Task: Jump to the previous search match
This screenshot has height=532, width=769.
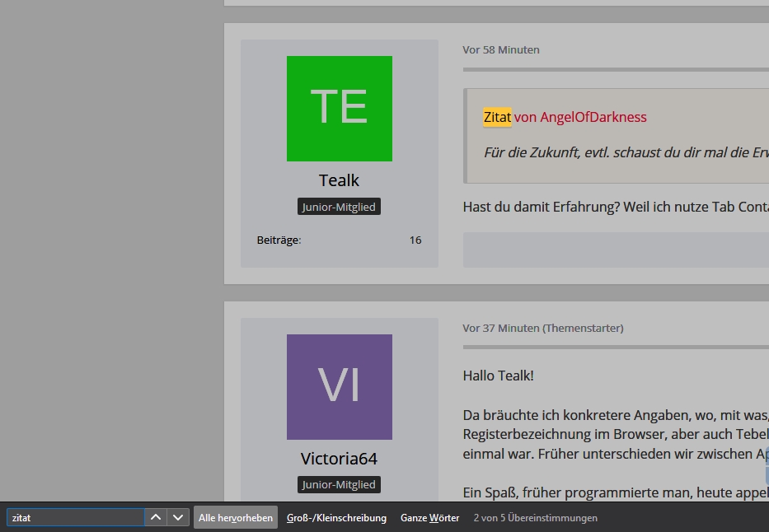Action: click(155, 517)
